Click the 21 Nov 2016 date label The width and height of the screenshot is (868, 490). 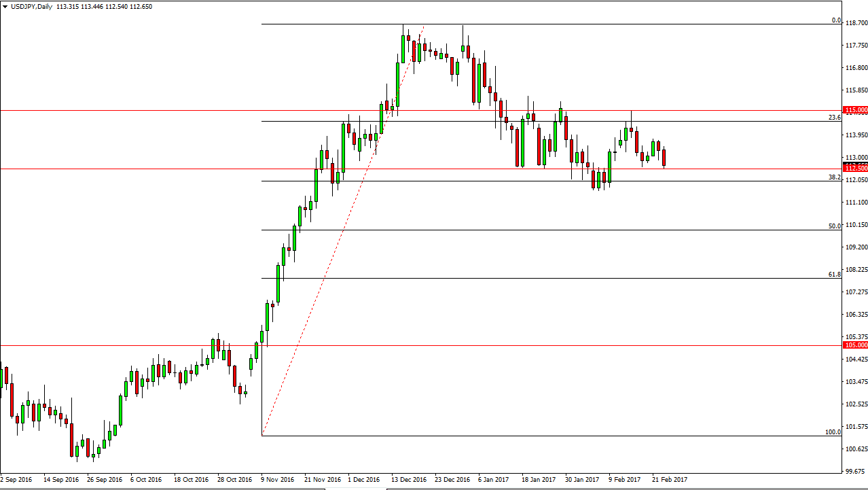point(322,480)
